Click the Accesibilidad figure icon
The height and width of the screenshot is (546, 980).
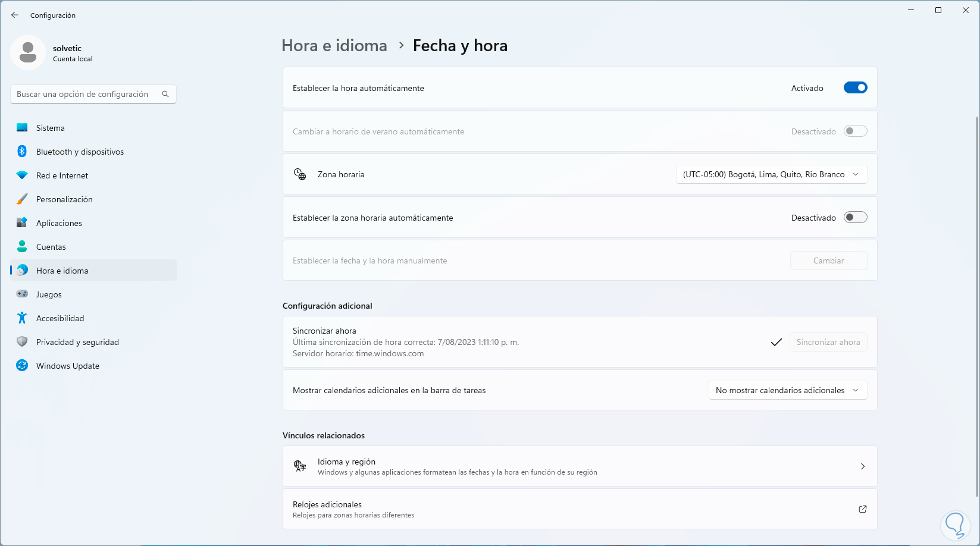[22, 318]
